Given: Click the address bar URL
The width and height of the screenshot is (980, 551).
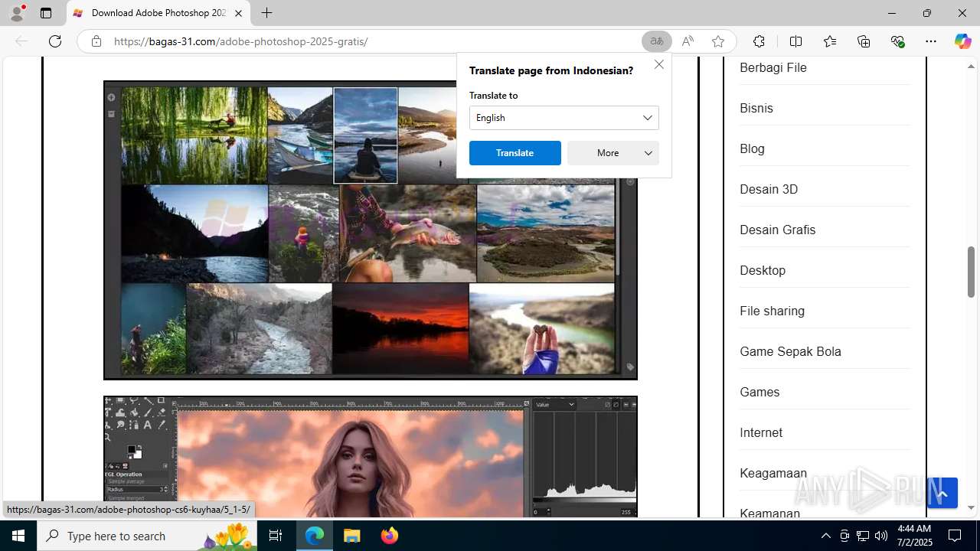Looking at the screenshot, I should [240, 41].
